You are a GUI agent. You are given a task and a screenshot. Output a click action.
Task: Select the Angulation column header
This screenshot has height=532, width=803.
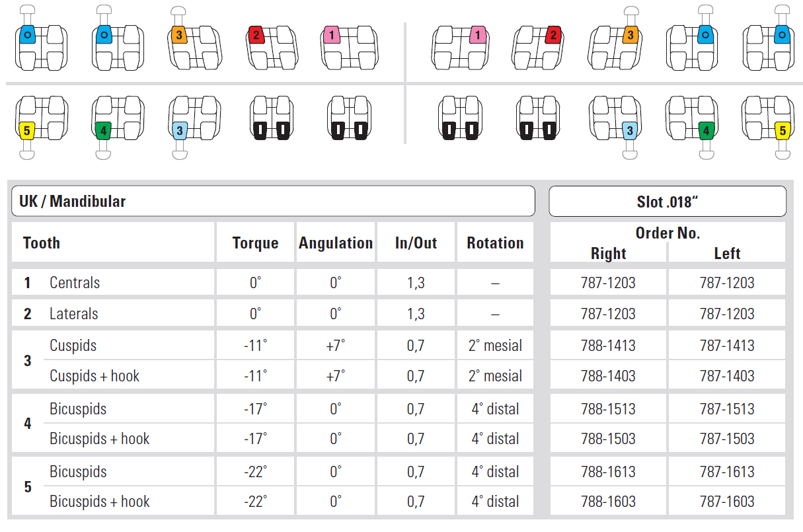coord(336,243)
